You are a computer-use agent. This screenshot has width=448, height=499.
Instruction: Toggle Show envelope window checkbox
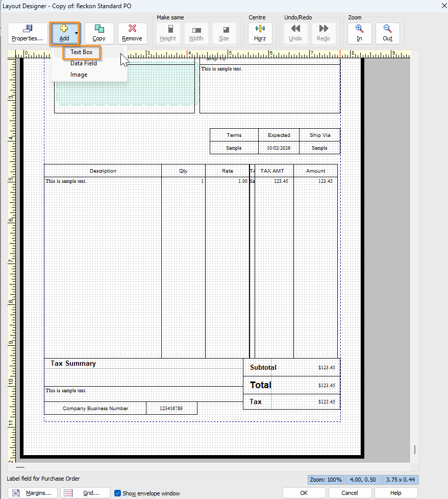(118, 493)
